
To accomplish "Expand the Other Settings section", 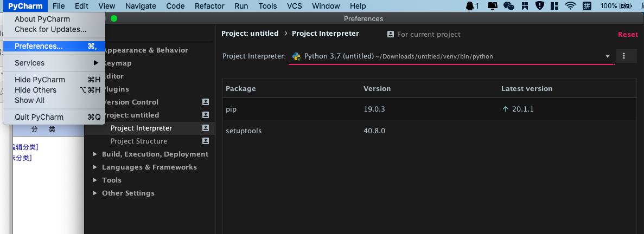I will [x=95, y=193].
